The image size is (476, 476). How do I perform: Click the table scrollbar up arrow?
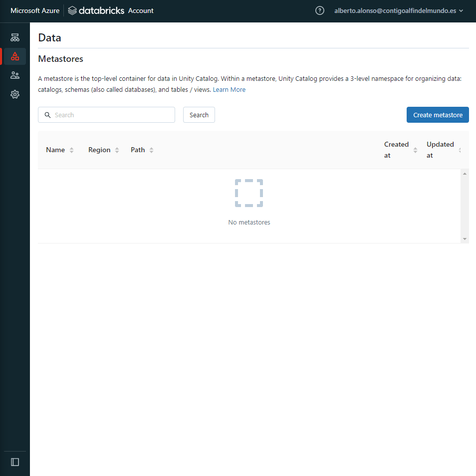click(x=465, y=174)
